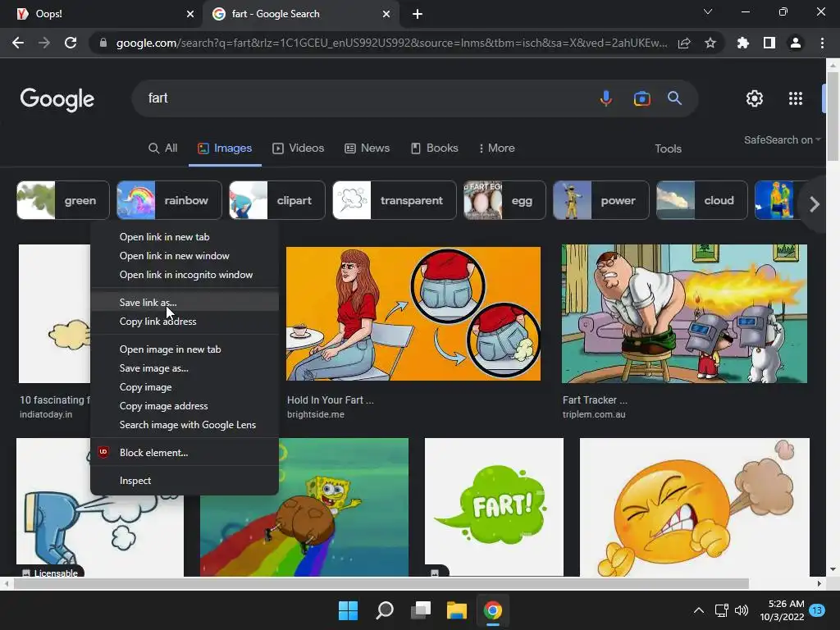Open the Tools button

click(x=668, y=149)
